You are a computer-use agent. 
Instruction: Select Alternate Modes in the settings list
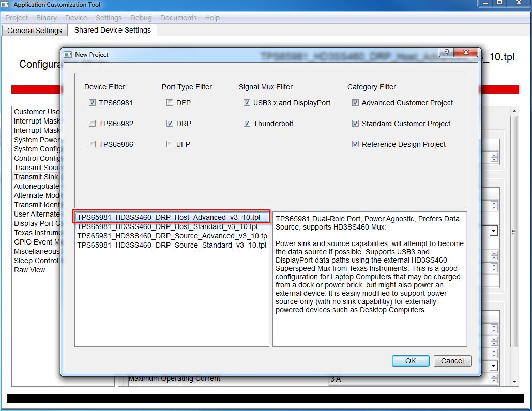pyautogui.click(x=37, y=195)
